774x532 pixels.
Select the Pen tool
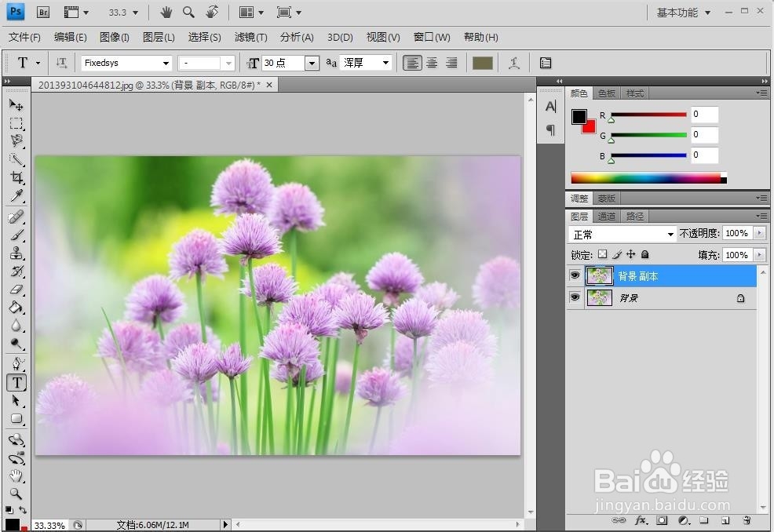click(16, 364)
